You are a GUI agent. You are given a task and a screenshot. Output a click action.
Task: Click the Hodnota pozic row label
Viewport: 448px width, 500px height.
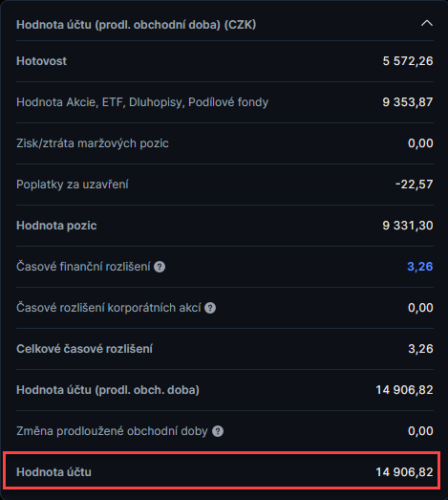[x=56, y=226]
